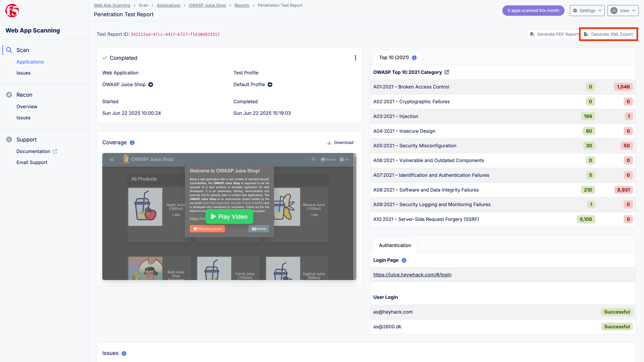Open Applications in the sidebar
The height and width of the screenshot is (362, 644).
(30, 62)
